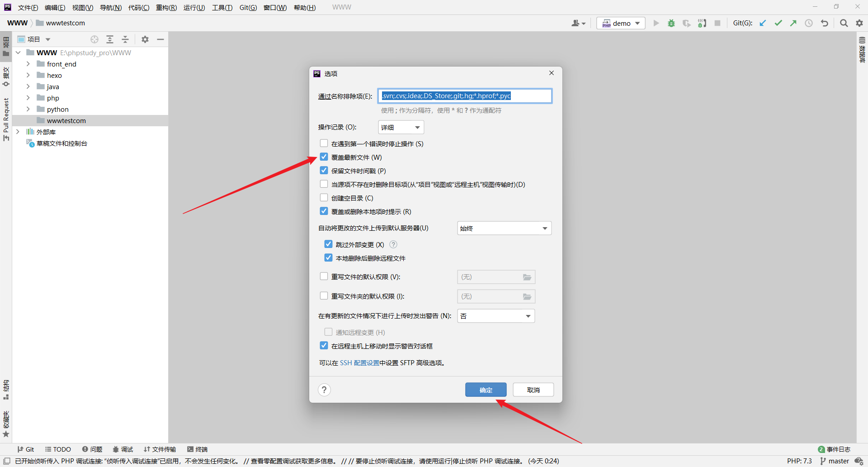This screenshot has width=868, height=467.
Task: Confirm dialog with 确定 button
Action: 486,390
